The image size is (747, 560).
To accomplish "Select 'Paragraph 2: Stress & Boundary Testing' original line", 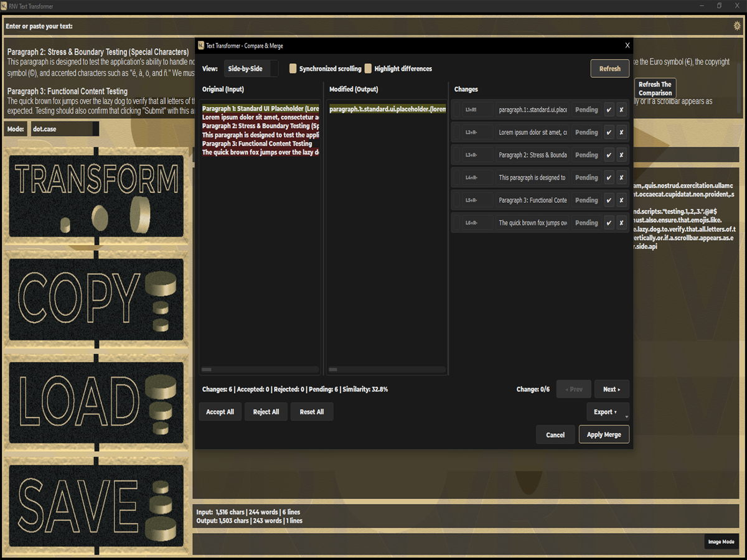I will point(261,126).
